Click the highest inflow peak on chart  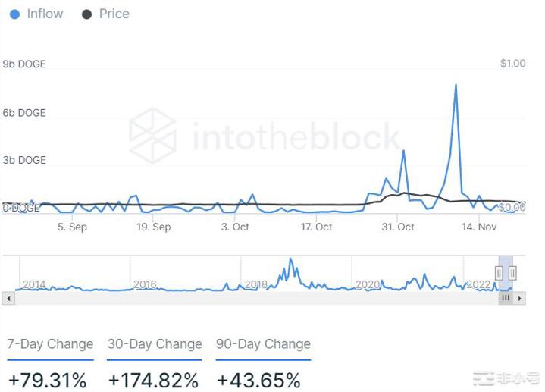[456, 85]
